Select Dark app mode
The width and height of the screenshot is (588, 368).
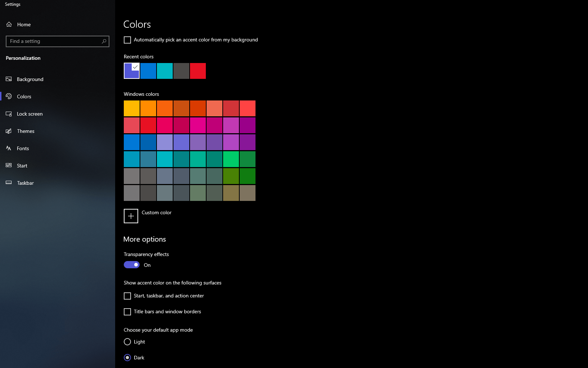127,358
